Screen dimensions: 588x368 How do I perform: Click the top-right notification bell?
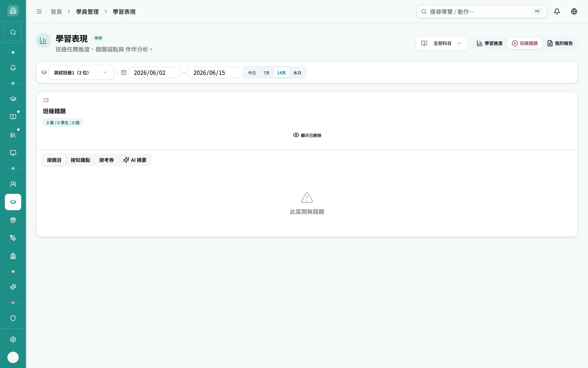[557, 11]
